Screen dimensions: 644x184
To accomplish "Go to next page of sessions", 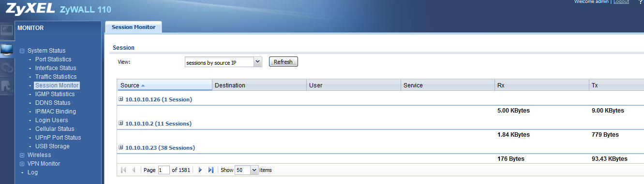I will point(200,170).
